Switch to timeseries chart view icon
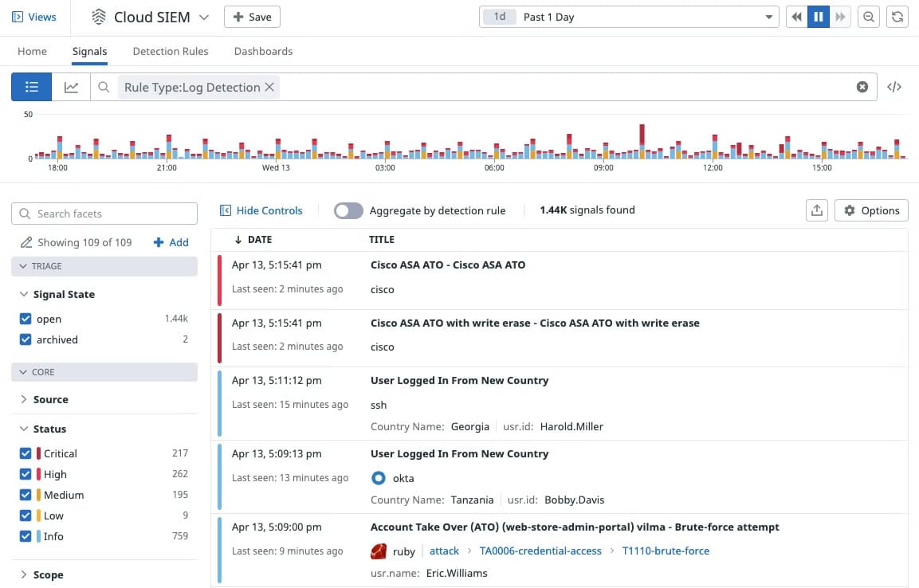 pos(71,87)
